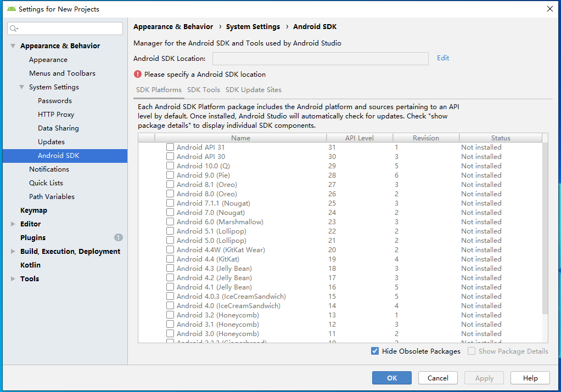Open Updates settings page

[x=51, y=142]
